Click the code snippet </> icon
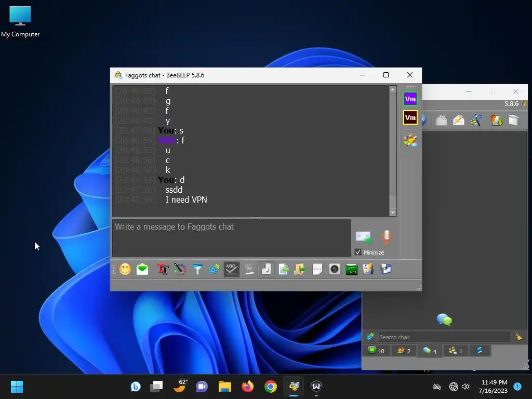Screen dimensions: 532x399 click(317, 270)
